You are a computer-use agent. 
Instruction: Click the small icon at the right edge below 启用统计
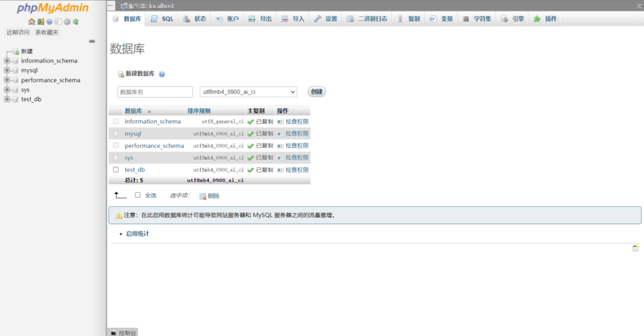pos(635,248)
